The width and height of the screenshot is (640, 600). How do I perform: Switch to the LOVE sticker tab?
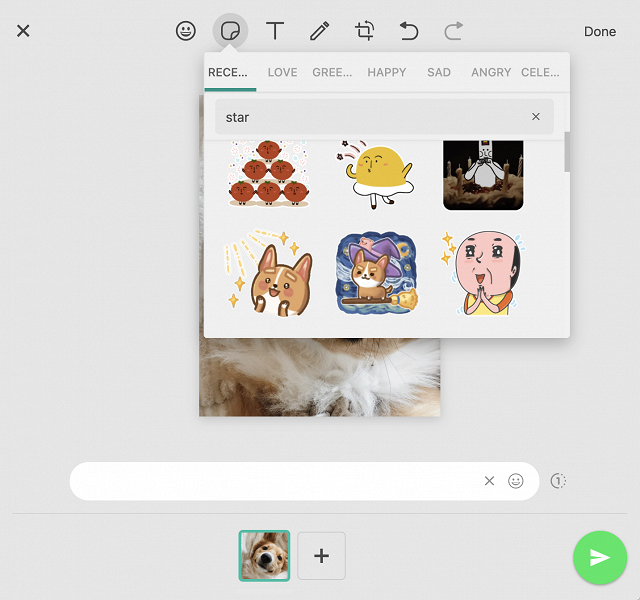282,72
